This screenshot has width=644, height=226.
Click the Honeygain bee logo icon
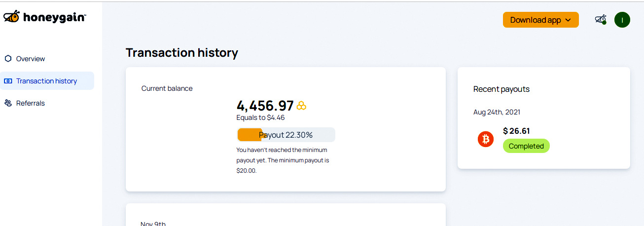click(12, 17)
